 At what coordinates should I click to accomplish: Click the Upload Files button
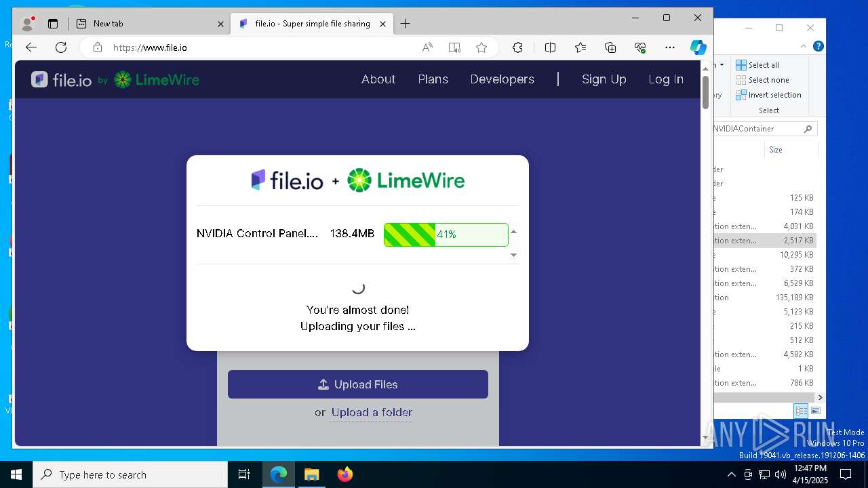coord(358,384)
